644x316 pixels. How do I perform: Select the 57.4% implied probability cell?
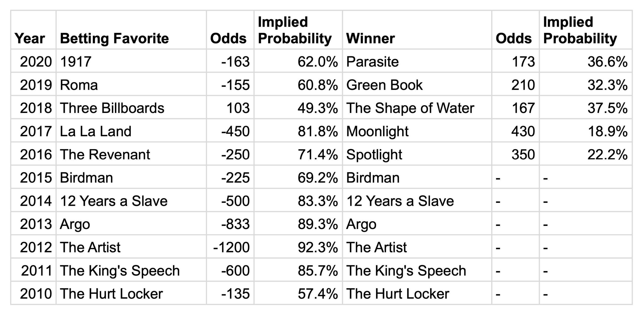click(317, 294)
